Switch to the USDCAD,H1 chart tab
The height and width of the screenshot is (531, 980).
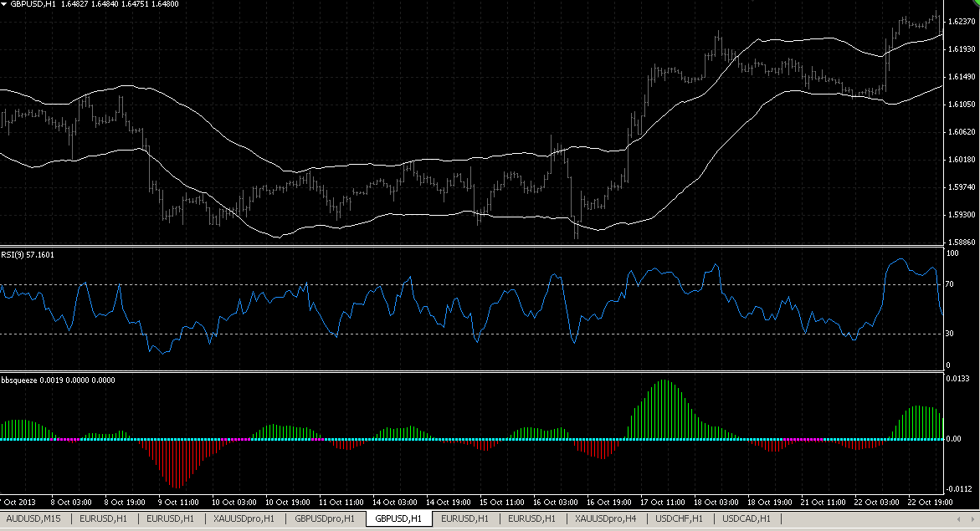pyautogui.click(x=747, y=518)
